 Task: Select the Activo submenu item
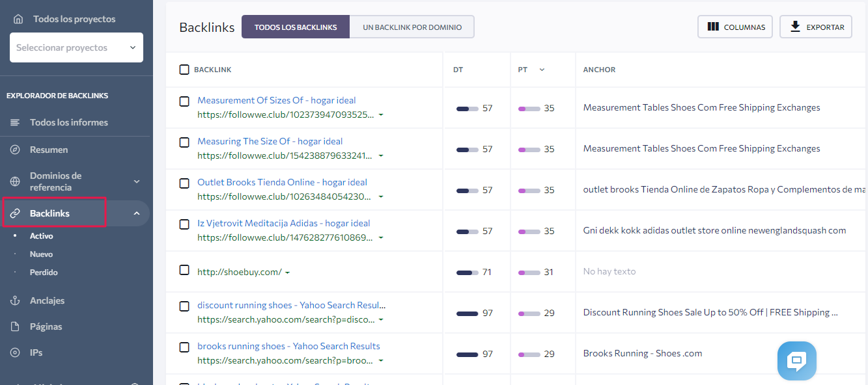pos(42,236)
